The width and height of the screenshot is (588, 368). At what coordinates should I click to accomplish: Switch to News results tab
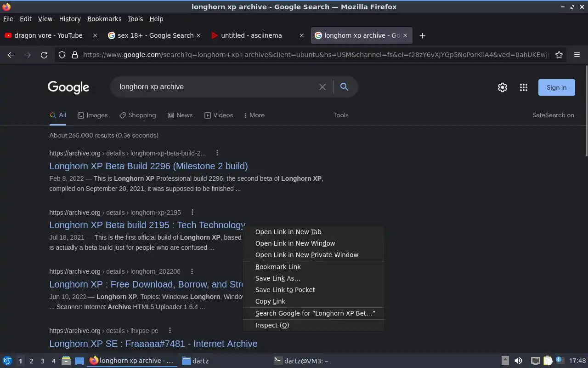[x=180, y=115]
